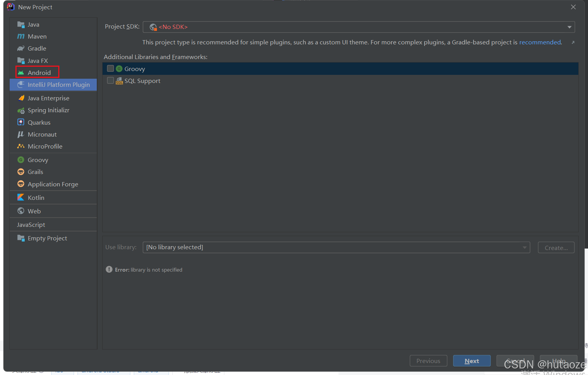Open the Project SDK dropdown
Screen dimensions: 588x375
(359, 27)
